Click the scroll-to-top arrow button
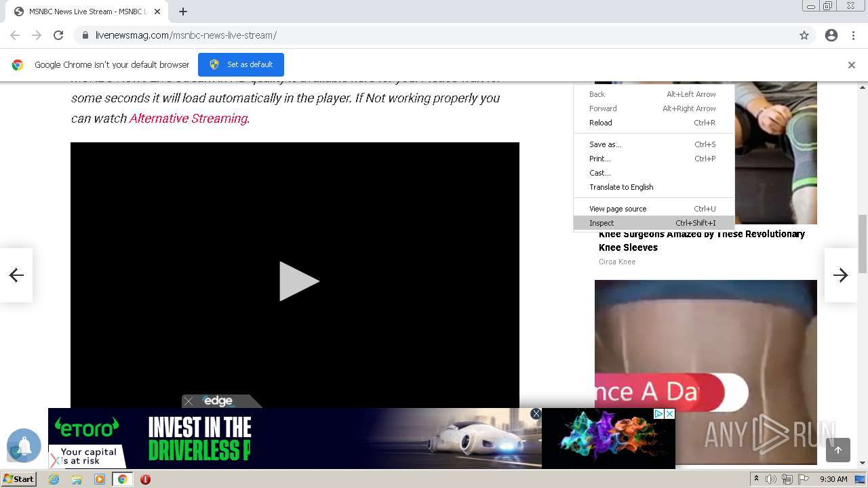This screenshot has width=868, height=488. coord(838,450)
